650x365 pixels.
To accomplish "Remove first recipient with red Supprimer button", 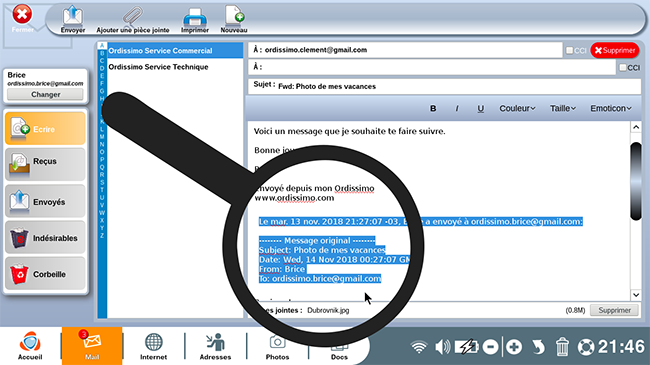I will (x=615, y=50).
